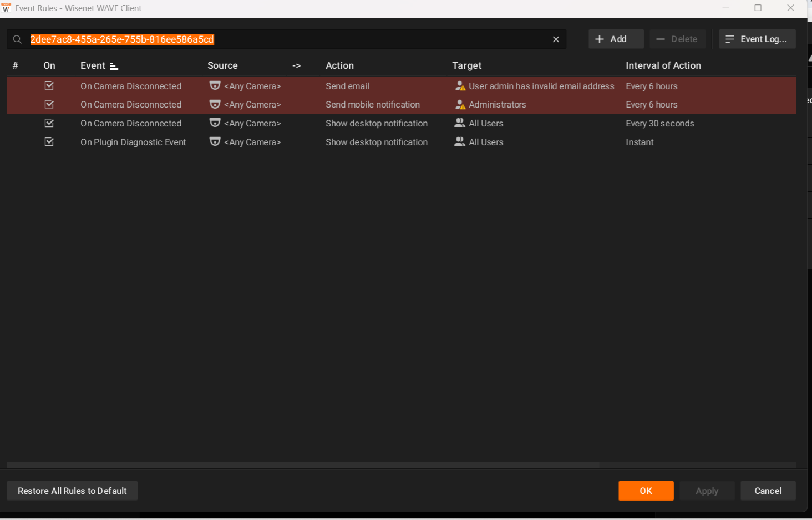812x520 pixels.
Task: Click <Any Camera> in the Send mobile notification row
Action: pyautogui.click(x=252, y=104)
